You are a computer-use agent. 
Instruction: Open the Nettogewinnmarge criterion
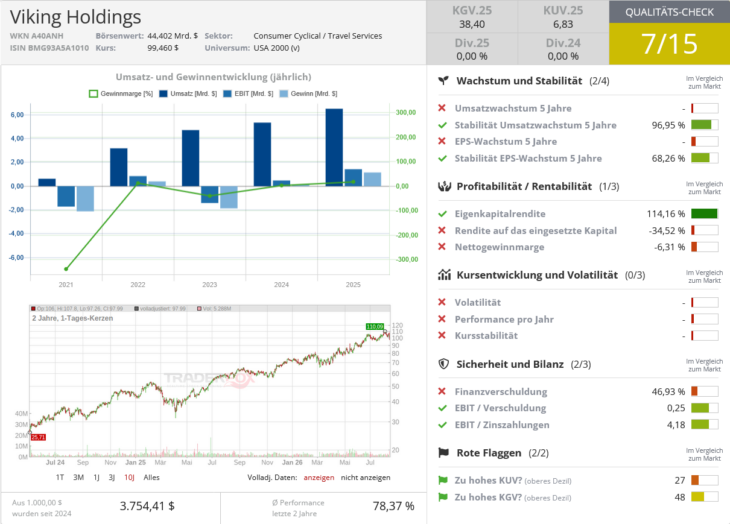[500, 247]
